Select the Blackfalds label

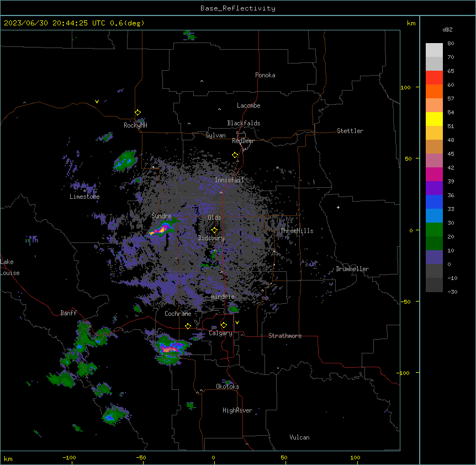point(244,123)
